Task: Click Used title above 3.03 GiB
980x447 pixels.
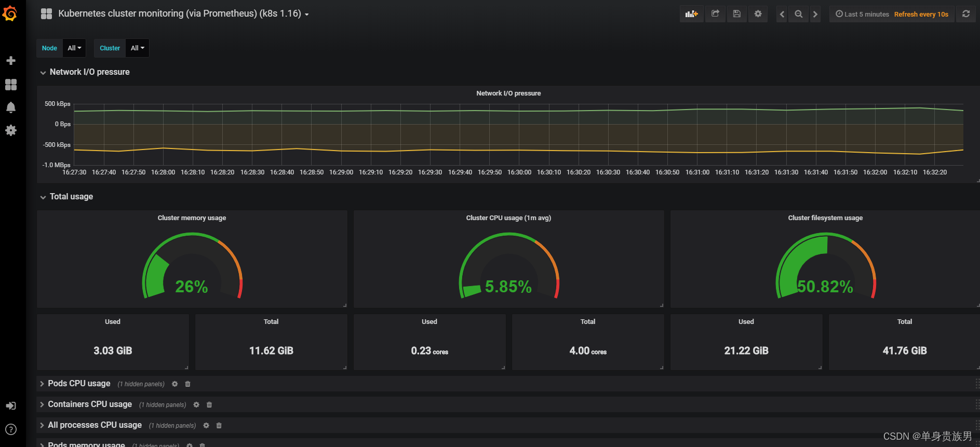Action: point(113,322)
